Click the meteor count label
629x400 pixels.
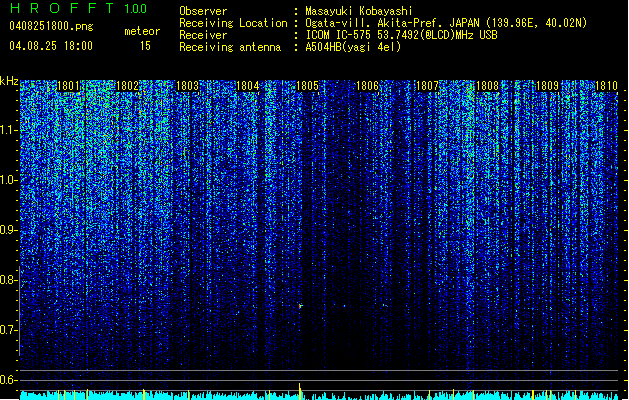point(142,31)
